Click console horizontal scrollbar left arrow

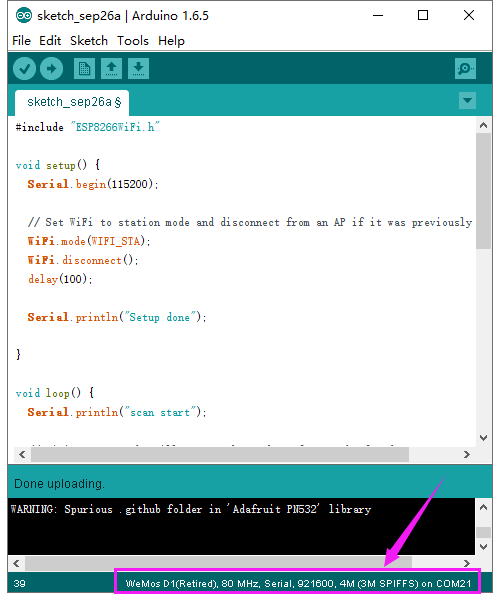16,563
